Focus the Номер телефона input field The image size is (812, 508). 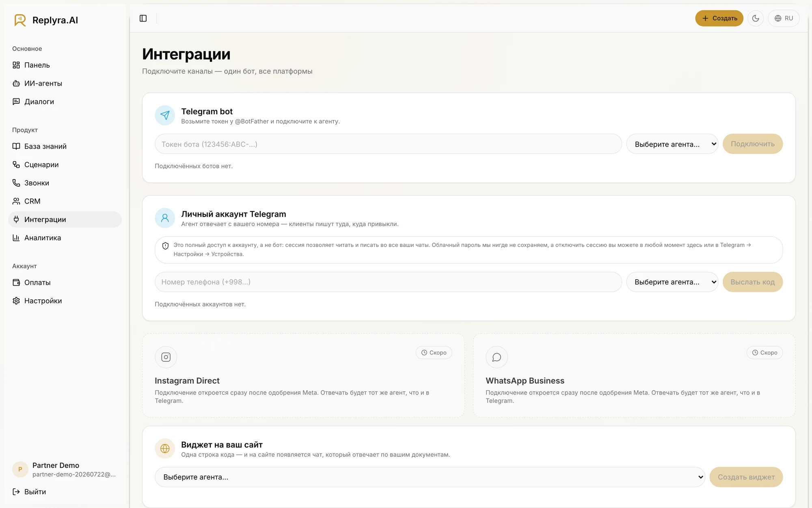pos(388,282)
